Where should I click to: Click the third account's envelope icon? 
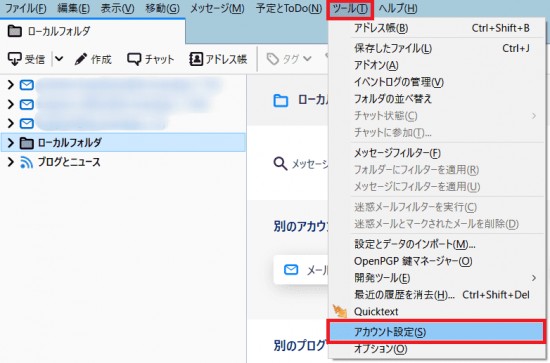pyautogui.click(x=27, y=123)
